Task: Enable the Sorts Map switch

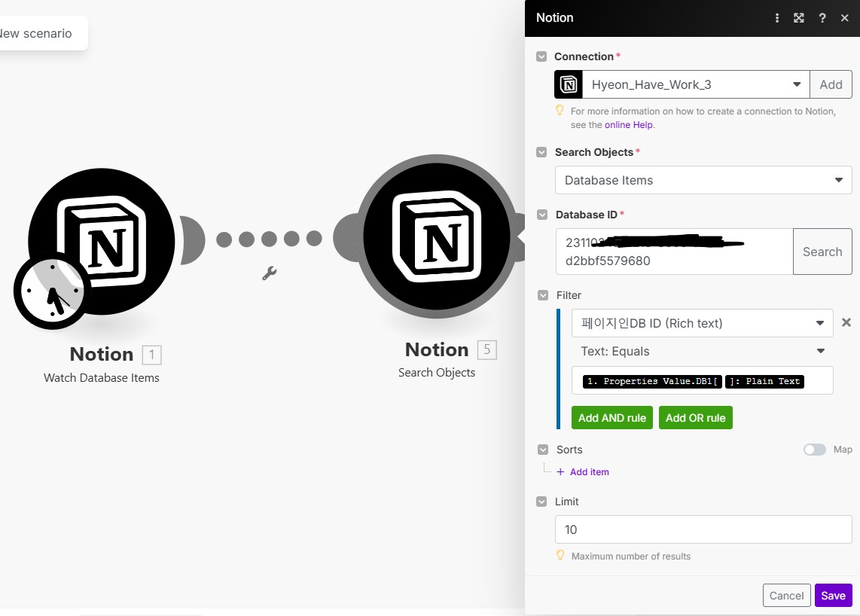Action: [x=815, y=450]
